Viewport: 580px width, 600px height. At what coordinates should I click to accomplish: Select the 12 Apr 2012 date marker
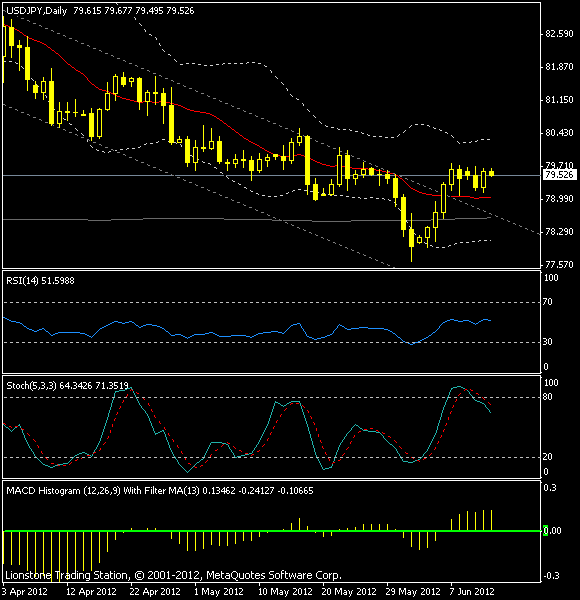(91, 592)
